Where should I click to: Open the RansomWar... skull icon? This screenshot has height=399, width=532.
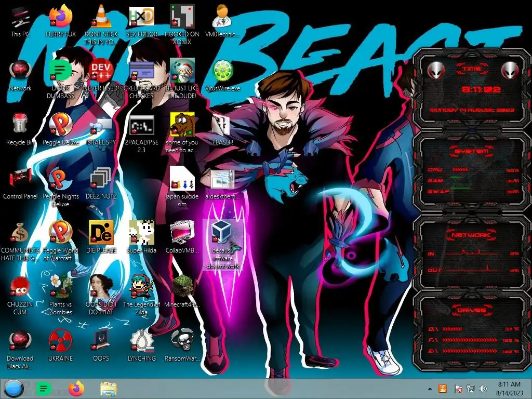pyautogui.click(x=182, y=340)
